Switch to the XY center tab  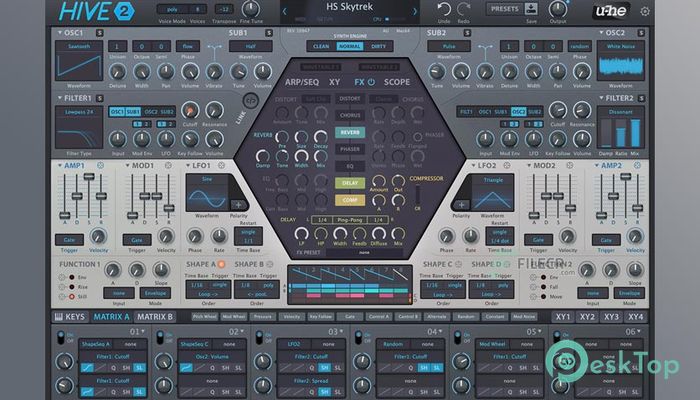334,82
